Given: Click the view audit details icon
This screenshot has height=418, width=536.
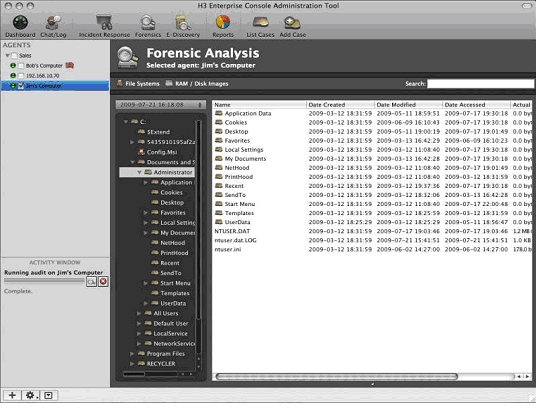Looking at the screenshot, I should coord(91,282).
